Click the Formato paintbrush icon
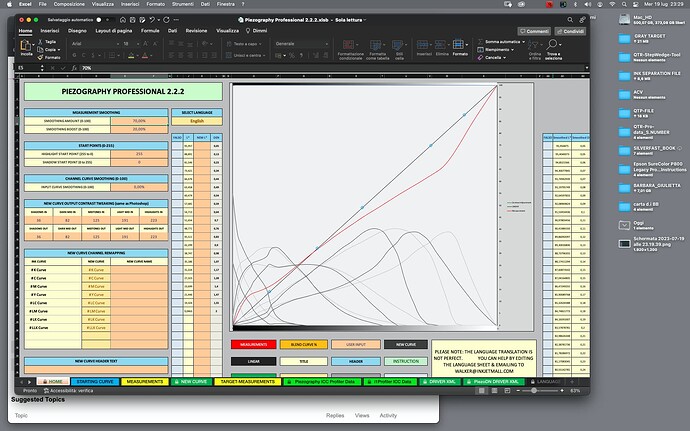This screenshot has height=431, width=690. pos(40,57)
